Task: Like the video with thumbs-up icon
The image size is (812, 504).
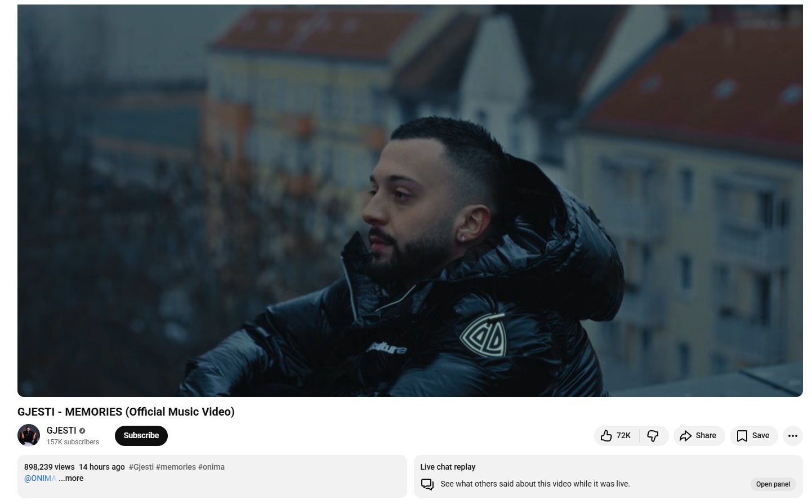Action: [606, 436]
